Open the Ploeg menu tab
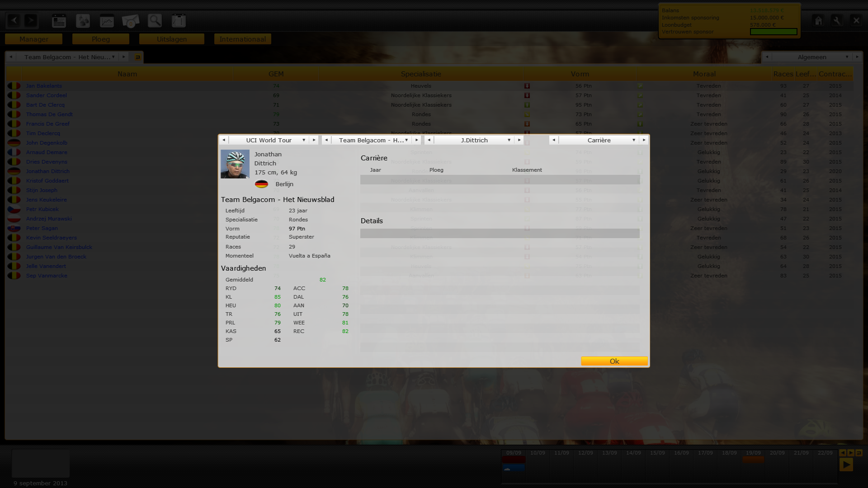 point(100,39)
